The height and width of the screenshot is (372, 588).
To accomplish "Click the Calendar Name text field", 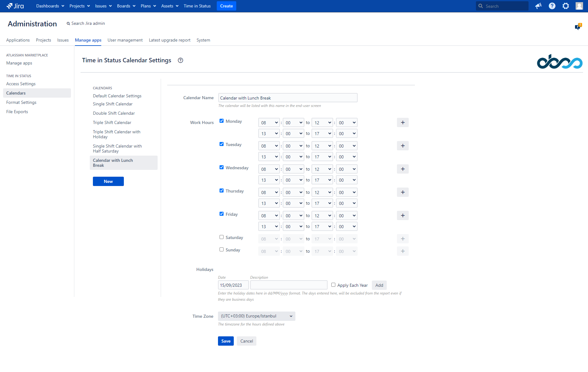I will click(288, 98).
